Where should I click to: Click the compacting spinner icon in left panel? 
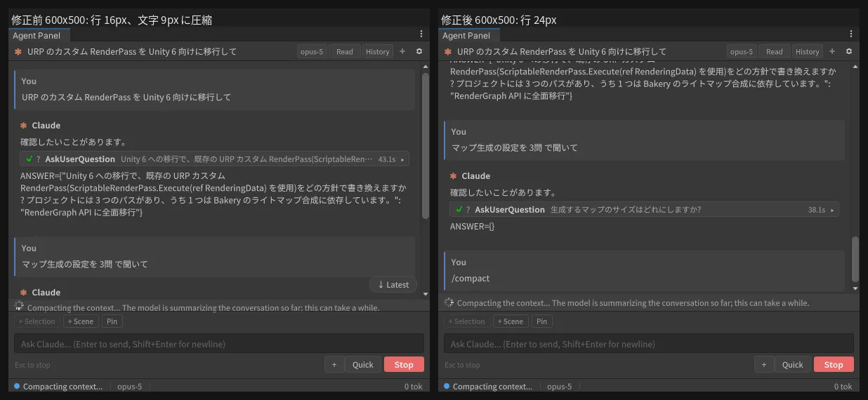pyautogui.click(x=19, y=306)
